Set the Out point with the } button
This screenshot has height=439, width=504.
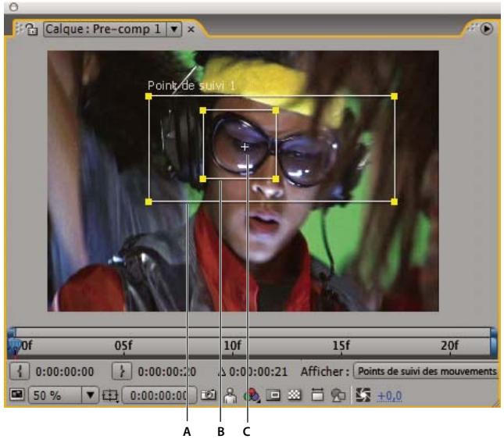coord(122,371)
